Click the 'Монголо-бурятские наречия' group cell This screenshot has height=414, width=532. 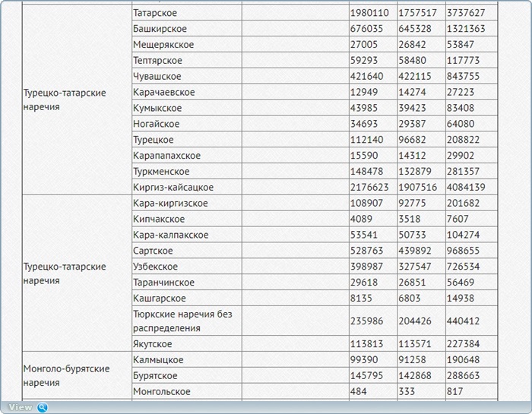pyautogui.click(x=77, y=375)
